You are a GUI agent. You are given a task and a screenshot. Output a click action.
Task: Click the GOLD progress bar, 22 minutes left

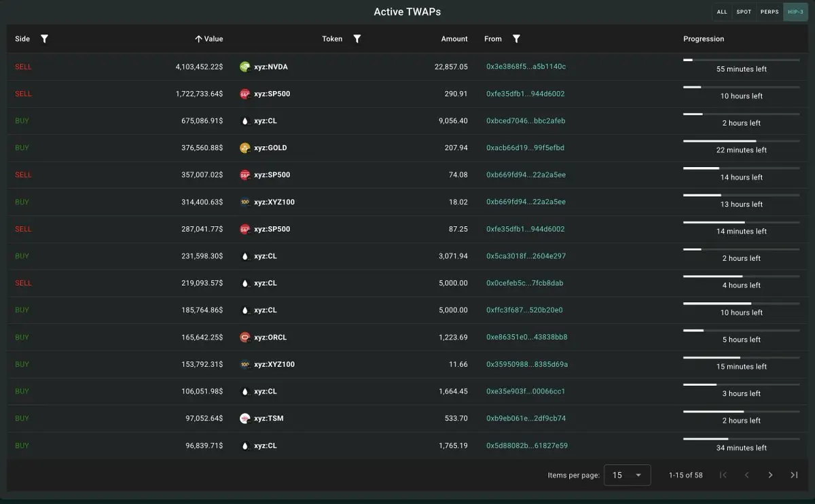pyautogui.click(x=741, y=141)
